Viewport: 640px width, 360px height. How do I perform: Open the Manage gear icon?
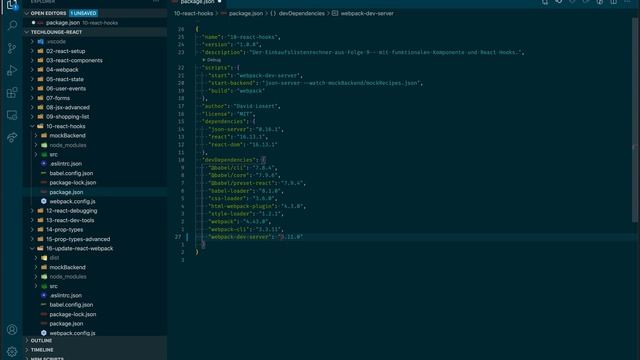(12, 351)
